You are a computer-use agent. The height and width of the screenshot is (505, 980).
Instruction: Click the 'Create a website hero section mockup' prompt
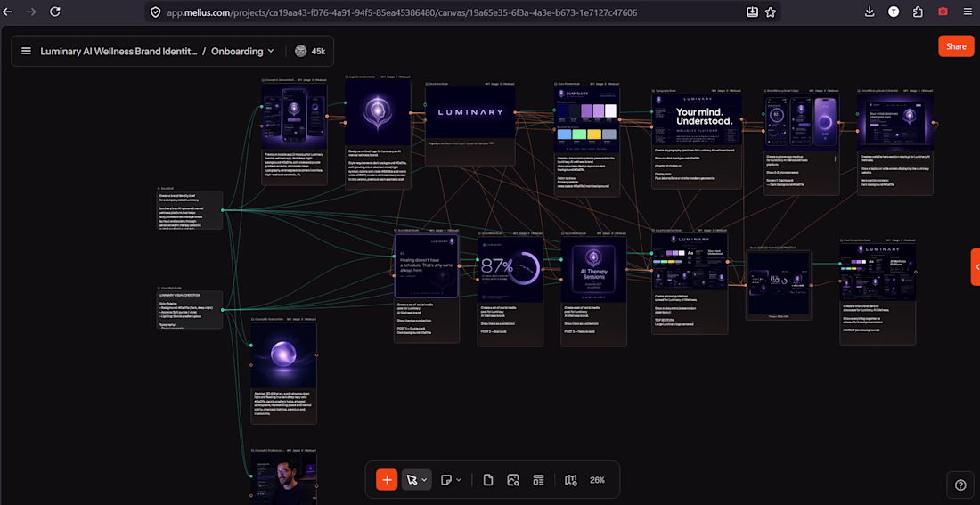tap(895, 170)
